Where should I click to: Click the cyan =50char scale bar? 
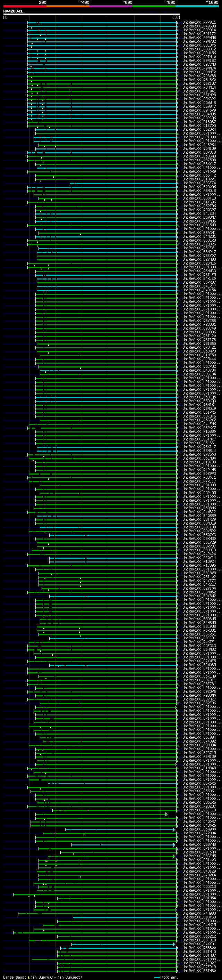(x=157, y=977)
